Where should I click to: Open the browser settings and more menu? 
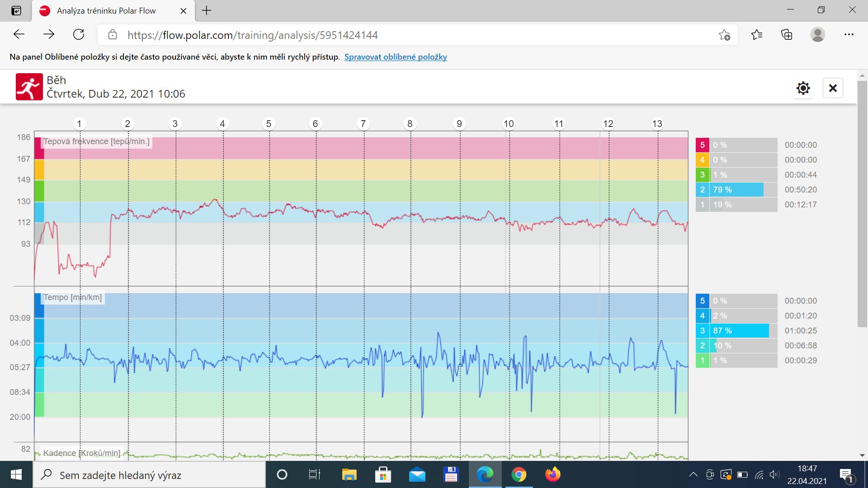click(x=849, y=35)
